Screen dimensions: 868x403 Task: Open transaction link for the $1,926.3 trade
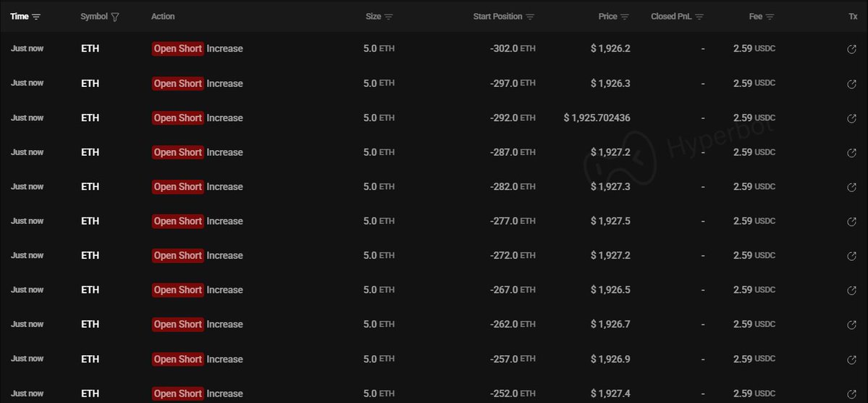click(852, 84)
